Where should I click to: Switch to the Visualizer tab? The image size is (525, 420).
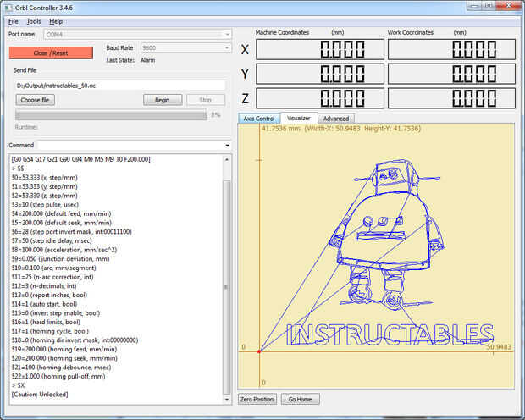[x=299, y=118]
